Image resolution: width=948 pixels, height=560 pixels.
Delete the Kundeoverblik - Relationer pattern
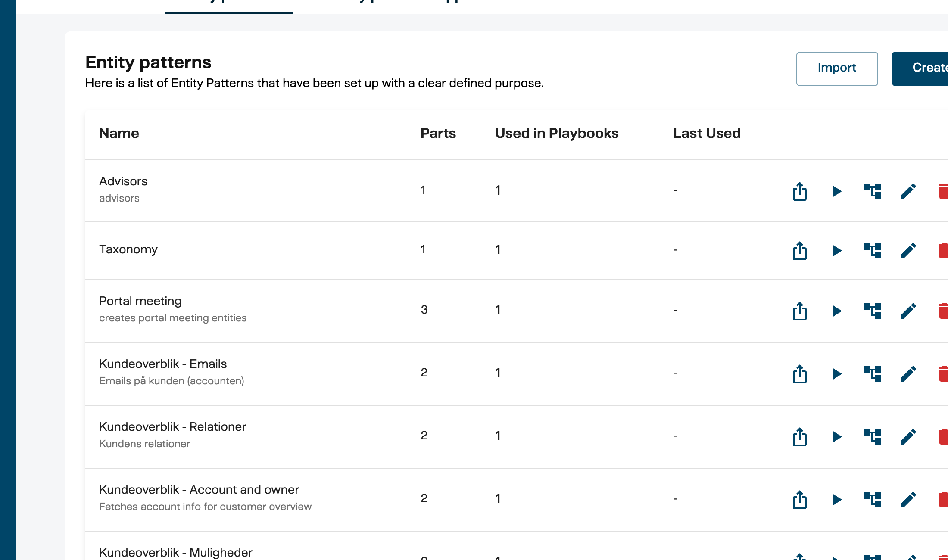coord(943,436)
